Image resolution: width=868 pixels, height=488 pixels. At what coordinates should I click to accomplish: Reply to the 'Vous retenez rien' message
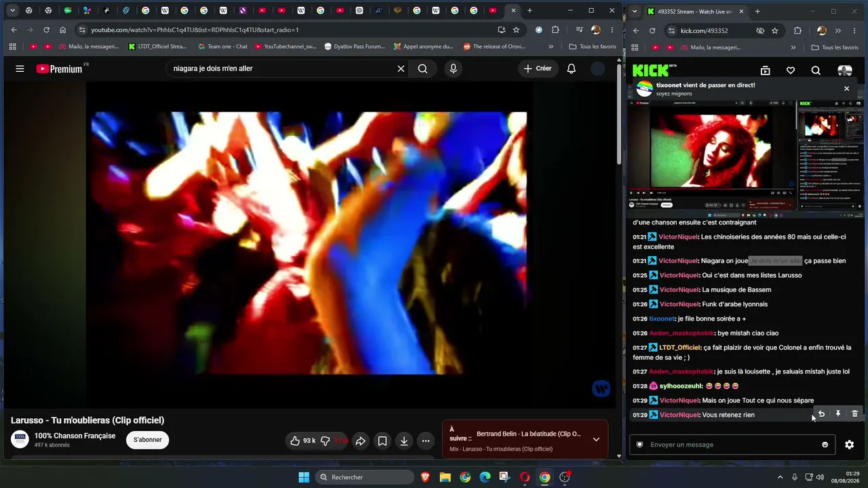coord(821,413)
